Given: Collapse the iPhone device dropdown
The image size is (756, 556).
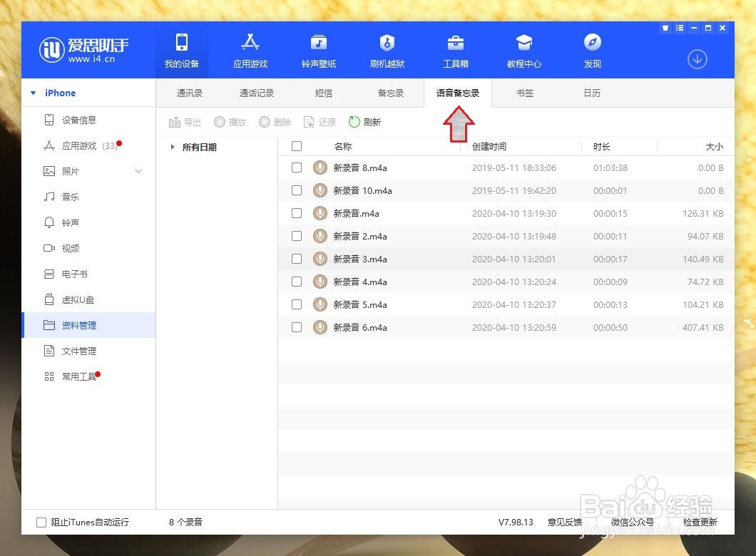Looking at the screenshot, I should coord(32,93).
